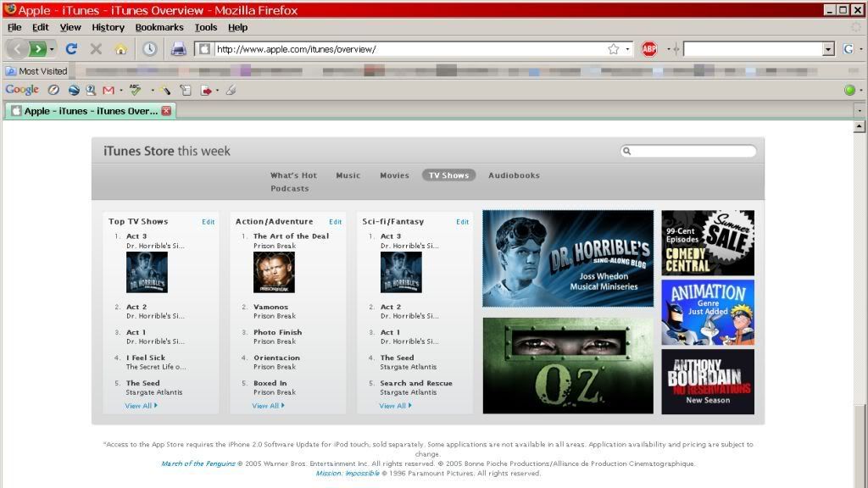Image resolution: width=868 pixels, height=488 pixels.
Task: Click the green Forward navigation arrow
Action: (x=37, y=49)
